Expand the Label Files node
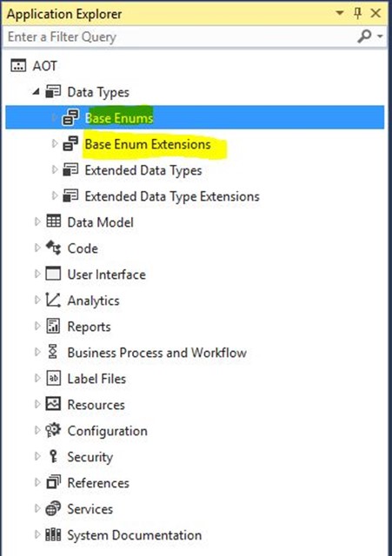 tap(37, 378)
